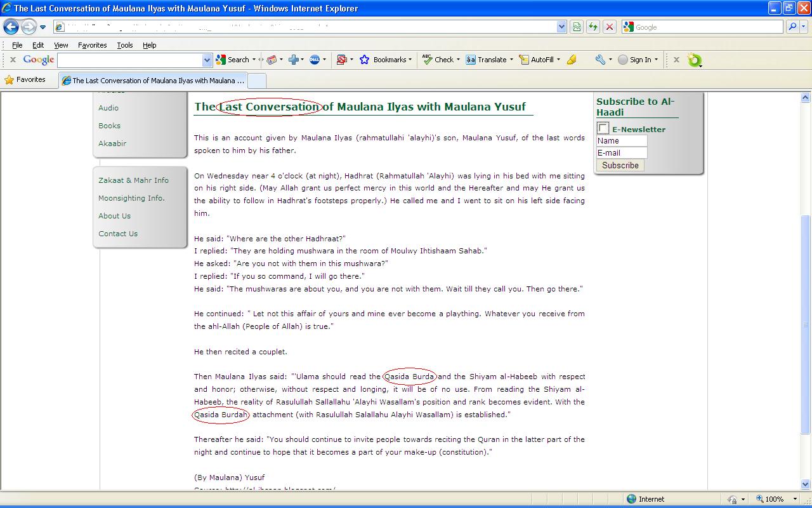812x508 pixels.
Task: Open the Tools menu
Action: 125,45
